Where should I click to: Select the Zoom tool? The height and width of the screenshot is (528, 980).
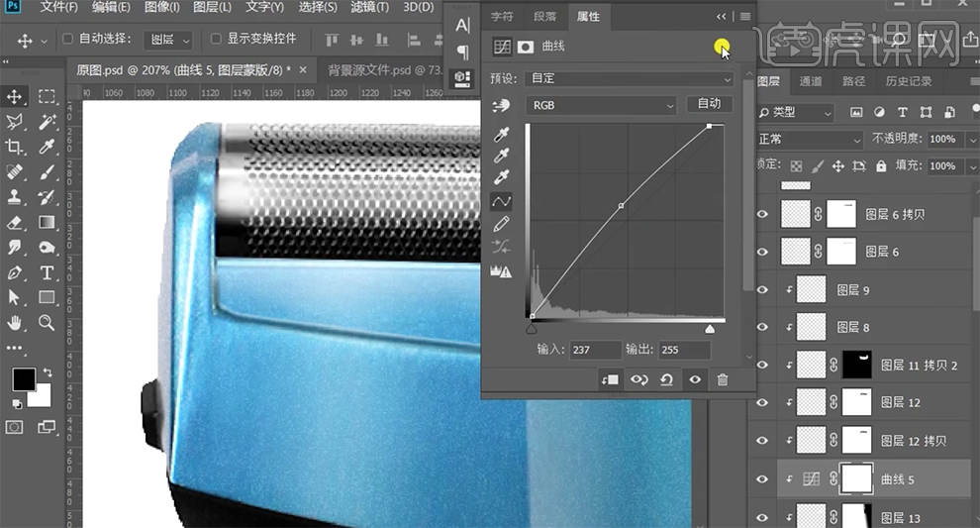pyautogui.click(x=47, y=323)
